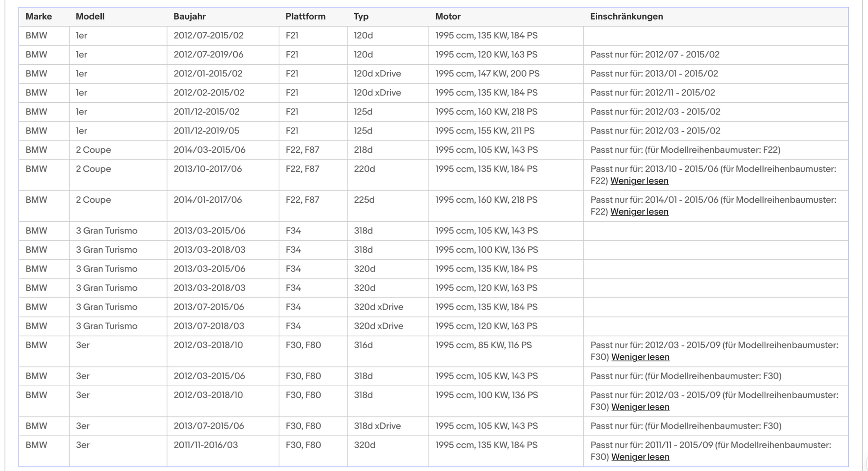Screen dimensions: 868x471
Task: Select the Passt nur für: 2012/11 - 2015/02 cell
Action: coord(715,93)
